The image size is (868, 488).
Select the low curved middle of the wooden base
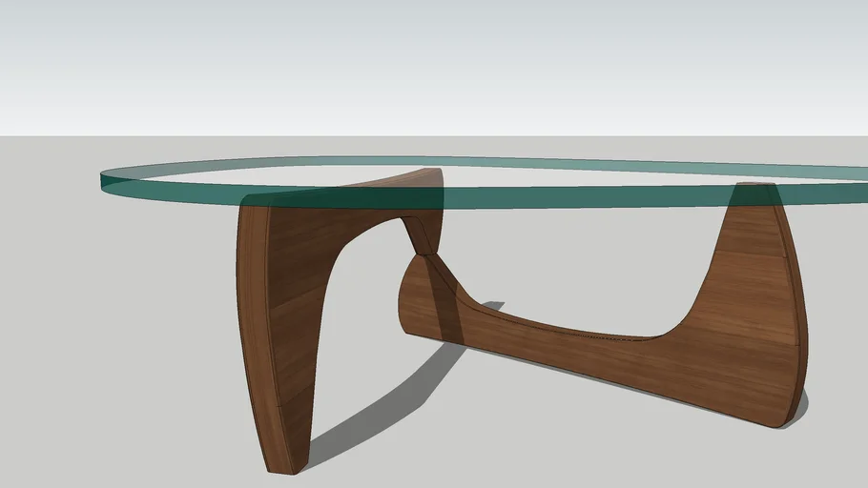point(591,353)
